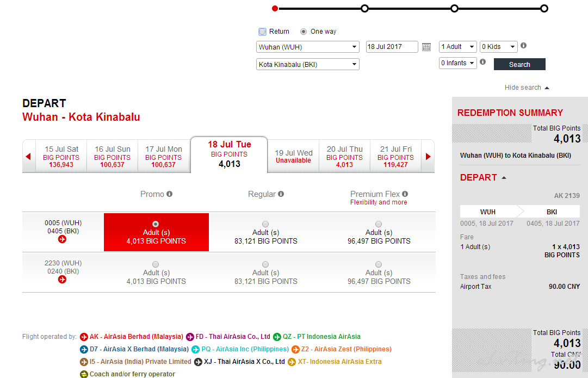Open the 0 Infants passenger dropdown
The image size is (588, 378).
point(458,63)
